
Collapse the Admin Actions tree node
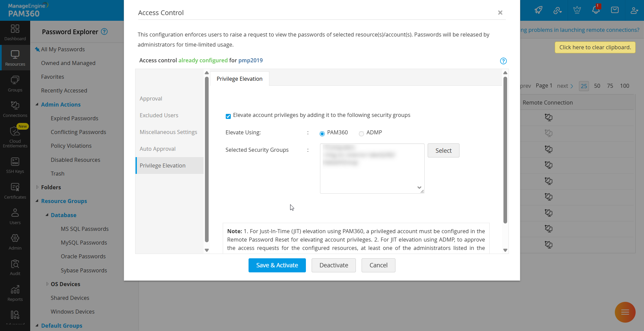point(37,105)
